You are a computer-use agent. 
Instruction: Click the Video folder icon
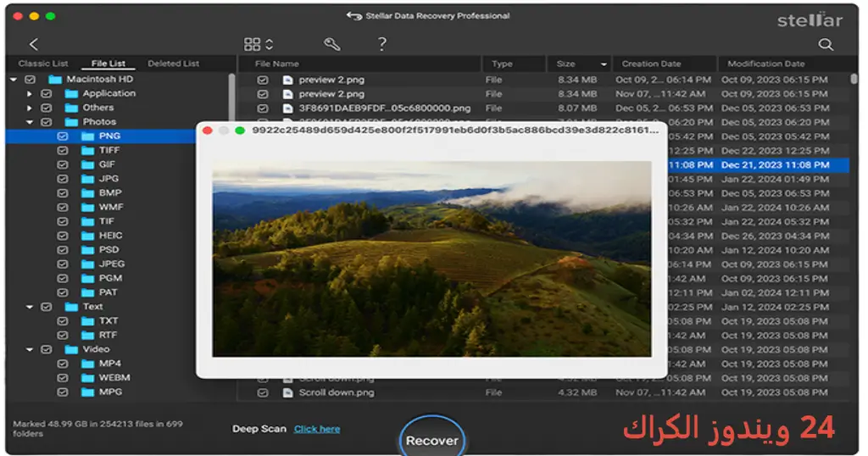coord(71,350)
